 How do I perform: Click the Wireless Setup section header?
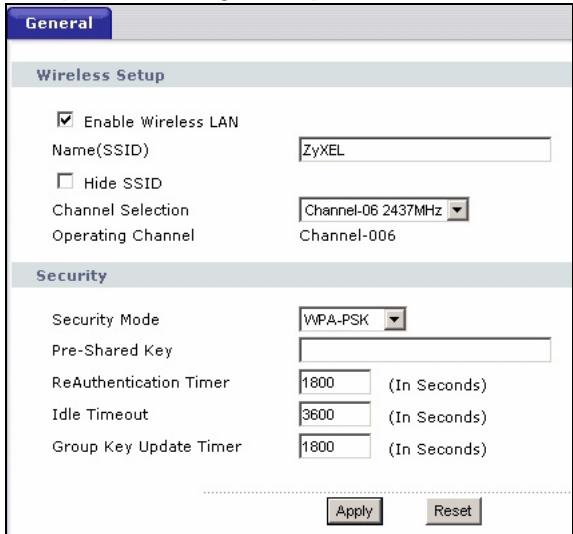point(100,75)
